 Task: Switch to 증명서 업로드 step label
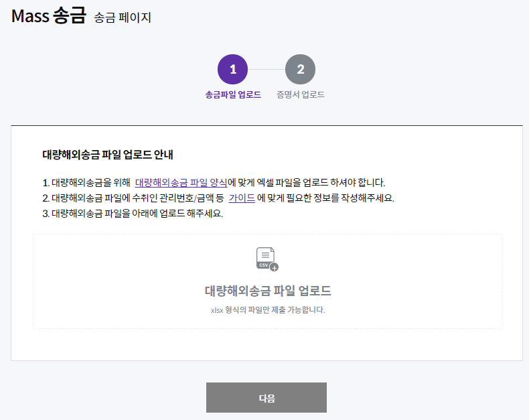(x=301, y=94)
